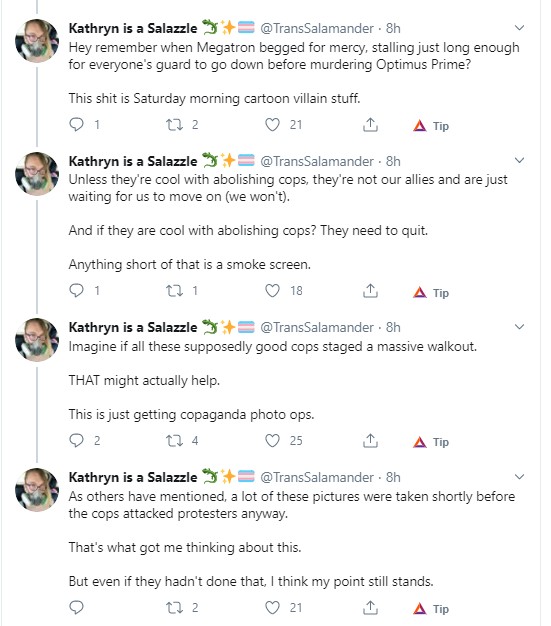The image size is (551, 626).
Task: Expand options chevron on abolishing cops tweet
Action: (x=519, y=160)
